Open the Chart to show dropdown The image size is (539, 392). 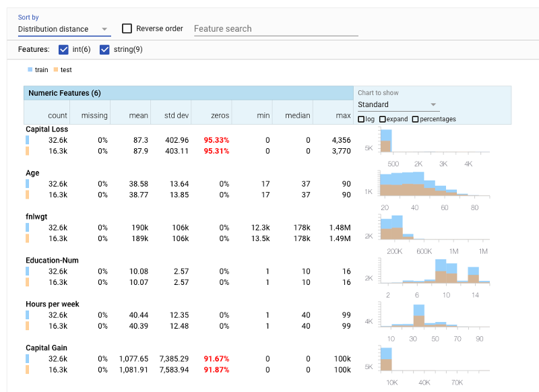[x=398, y=105]
